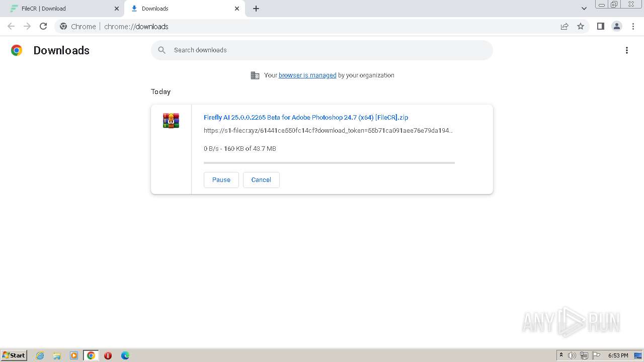Viewport: 644px width, 362px height.
Task: Close the FileCR | Download tab
Action: tap(117, 9)
